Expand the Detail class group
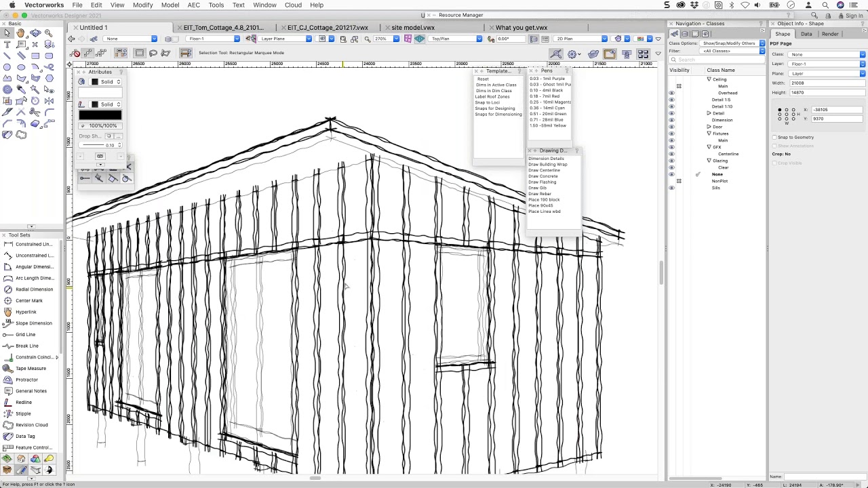This screenshot has width=868, height=488. (x=709, y=113)
